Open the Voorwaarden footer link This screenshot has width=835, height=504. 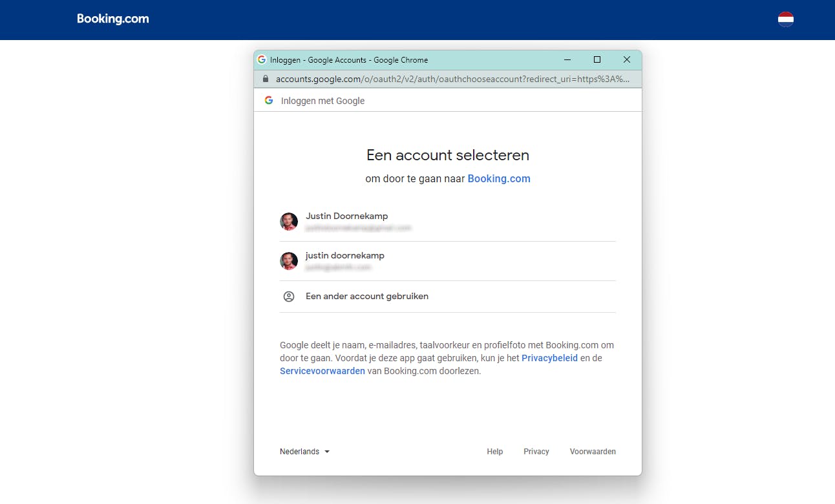593,452
